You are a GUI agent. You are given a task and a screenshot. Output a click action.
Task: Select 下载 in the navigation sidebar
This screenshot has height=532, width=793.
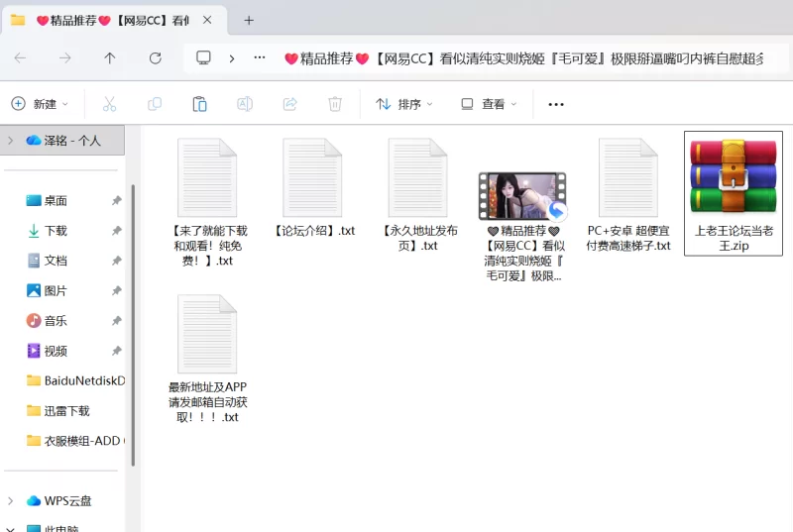pos(55,231)
